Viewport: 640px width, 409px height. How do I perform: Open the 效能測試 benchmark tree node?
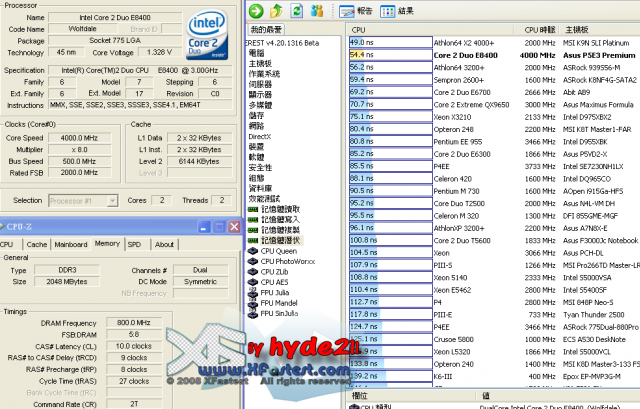pyautogui.click(x=264, y=199)
